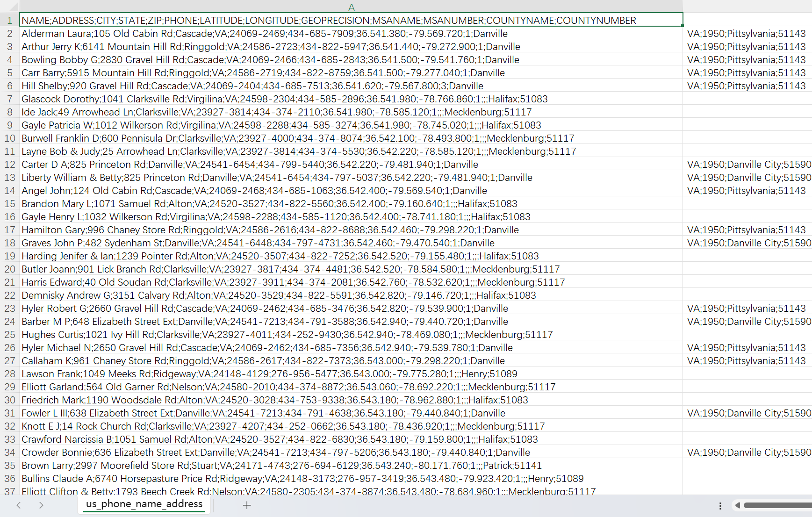Screen dimensions: 812x517
Task: Select row 12 header number
Action: coord(9,165)
